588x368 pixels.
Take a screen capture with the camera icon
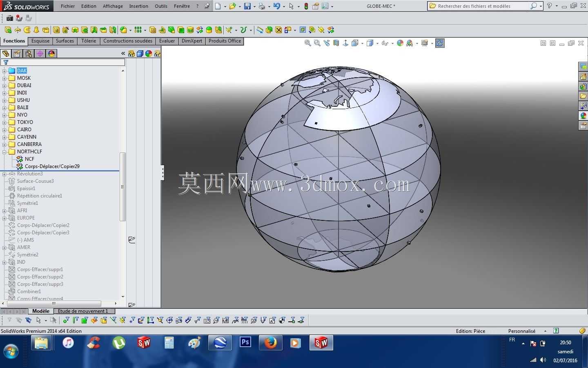10,18
